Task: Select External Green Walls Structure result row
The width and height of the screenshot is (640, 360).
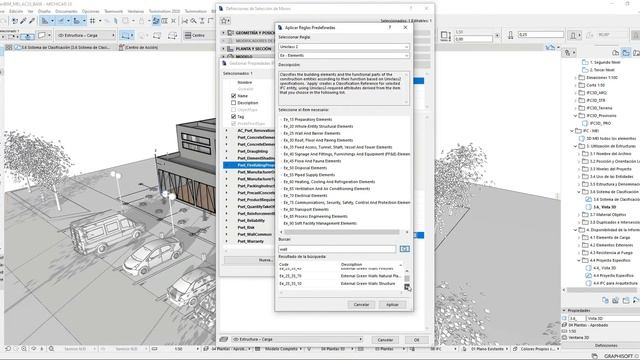Action: point(340,283)
